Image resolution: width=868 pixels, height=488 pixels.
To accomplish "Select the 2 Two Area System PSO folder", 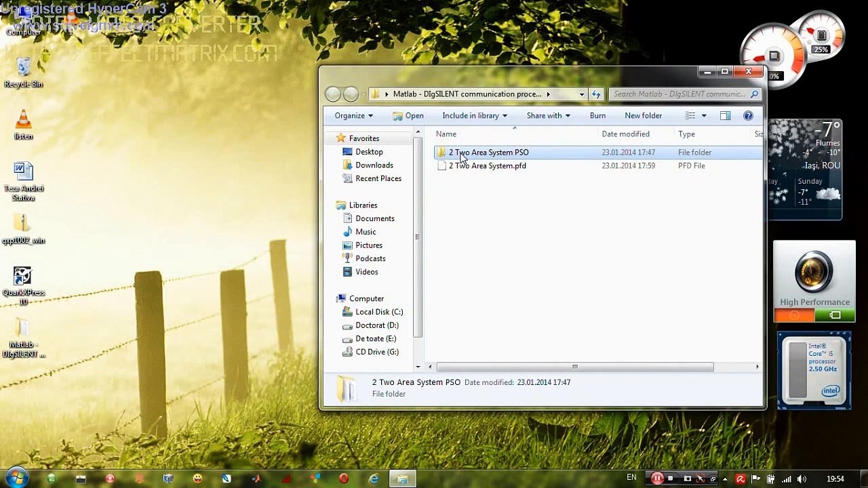I will point(488,152).
